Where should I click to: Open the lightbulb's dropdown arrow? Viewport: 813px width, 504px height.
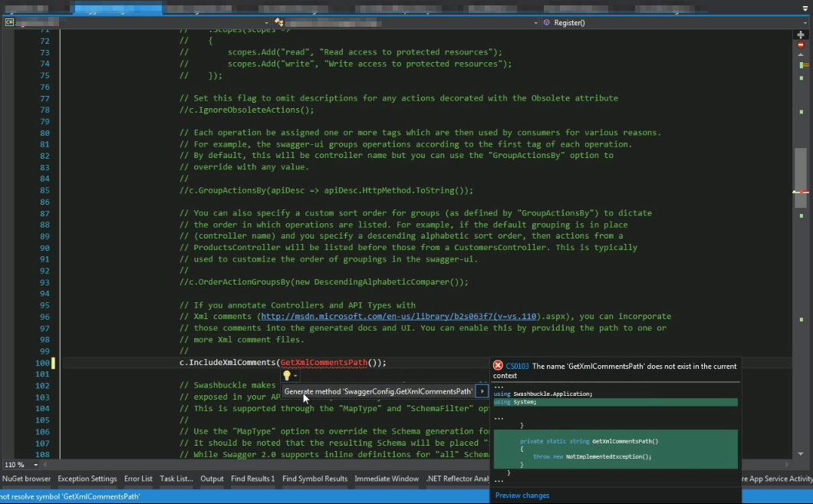(295, 376)
